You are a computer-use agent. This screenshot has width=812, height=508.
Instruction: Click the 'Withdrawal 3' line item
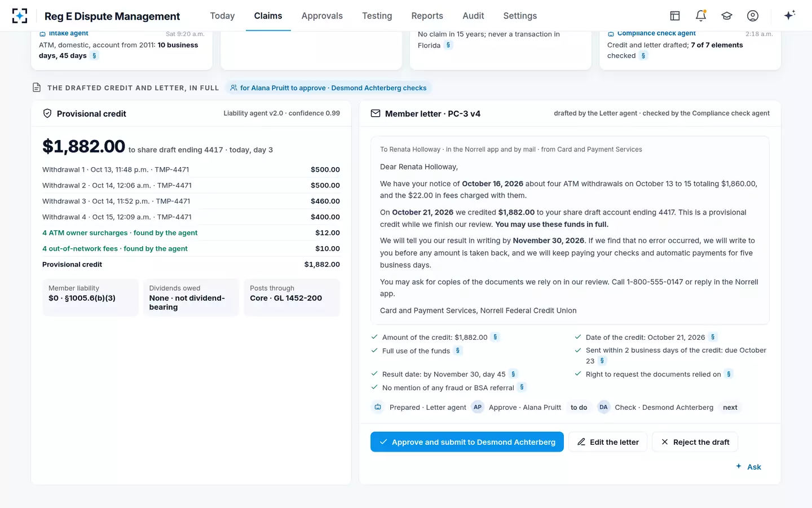pos(191,201)
